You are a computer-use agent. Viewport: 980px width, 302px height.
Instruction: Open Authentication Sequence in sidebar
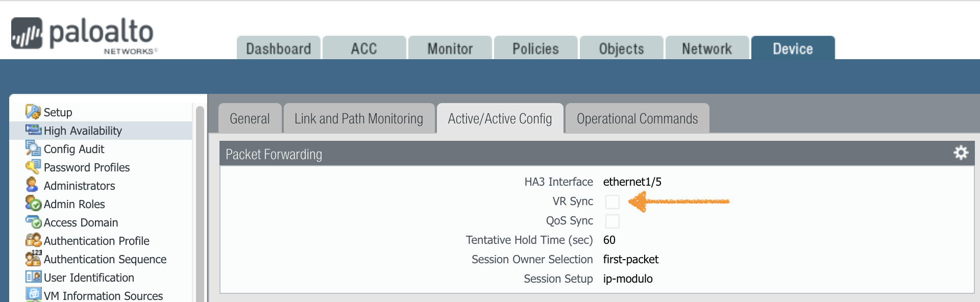click(105, 259)
